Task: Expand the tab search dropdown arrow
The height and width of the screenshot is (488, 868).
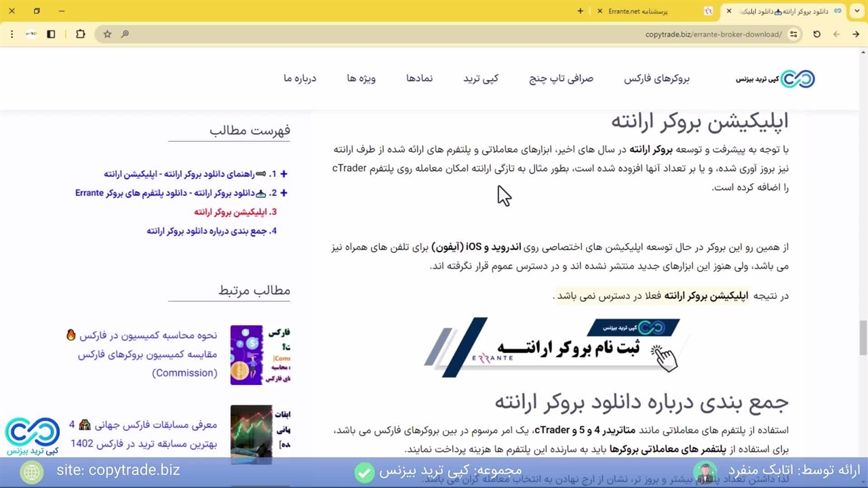Action: [856, 11]
